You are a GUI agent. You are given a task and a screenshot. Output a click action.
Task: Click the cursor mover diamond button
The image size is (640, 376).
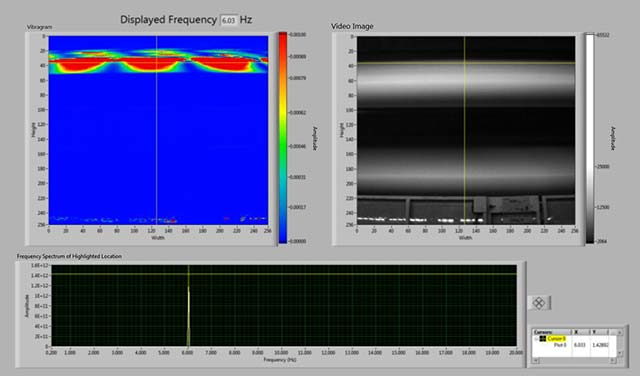539,303
